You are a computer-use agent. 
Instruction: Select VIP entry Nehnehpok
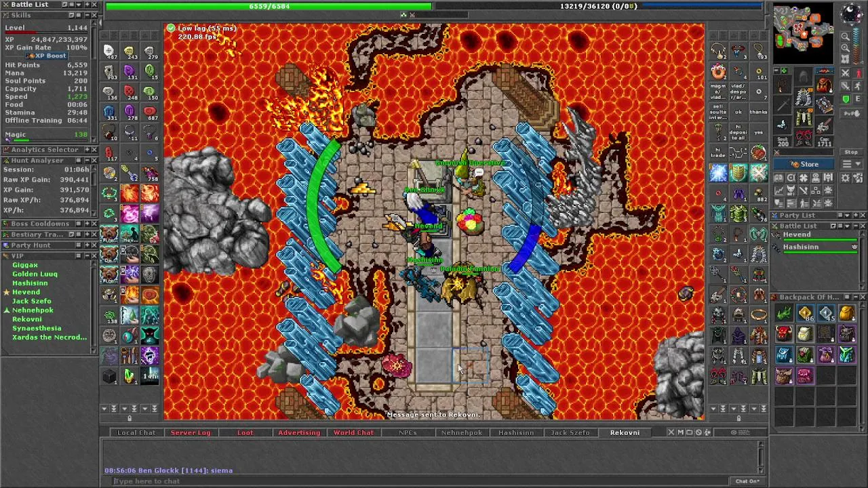pos(33,310)
